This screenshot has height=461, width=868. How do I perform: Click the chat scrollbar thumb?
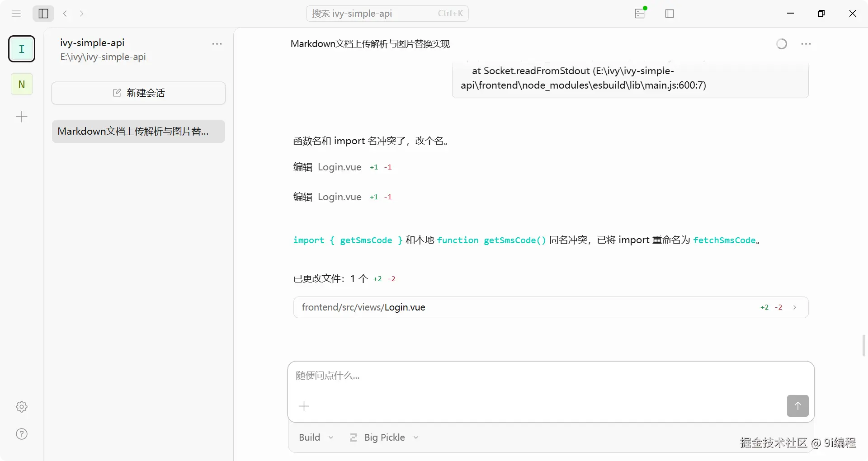[x=864, y=346]
